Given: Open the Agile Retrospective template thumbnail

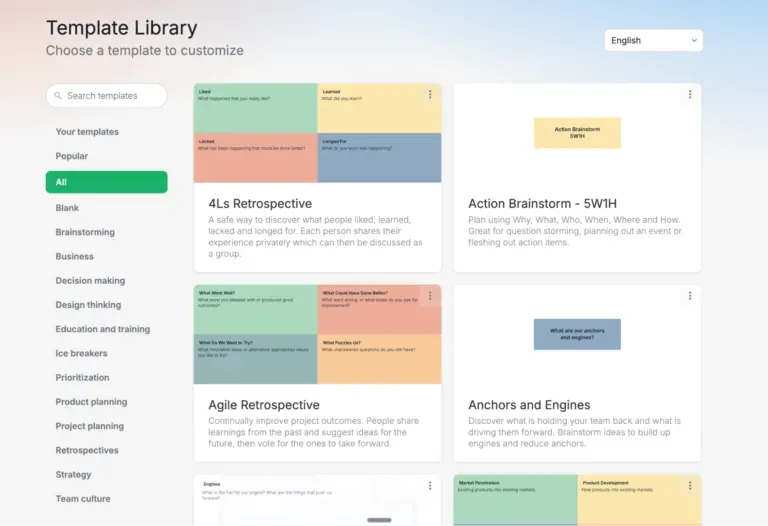Looking at the screenshot, I should [x=317, y=335].
